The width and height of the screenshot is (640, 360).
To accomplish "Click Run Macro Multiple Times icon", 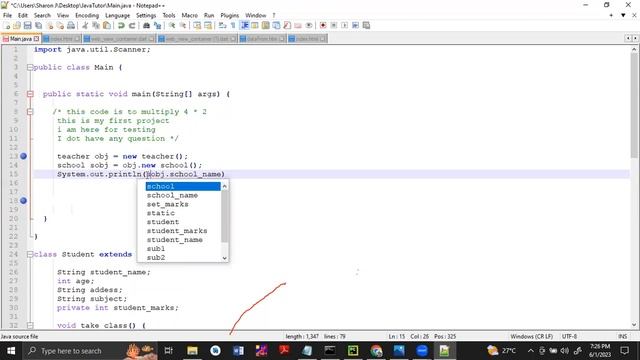I will coord(355,25).
